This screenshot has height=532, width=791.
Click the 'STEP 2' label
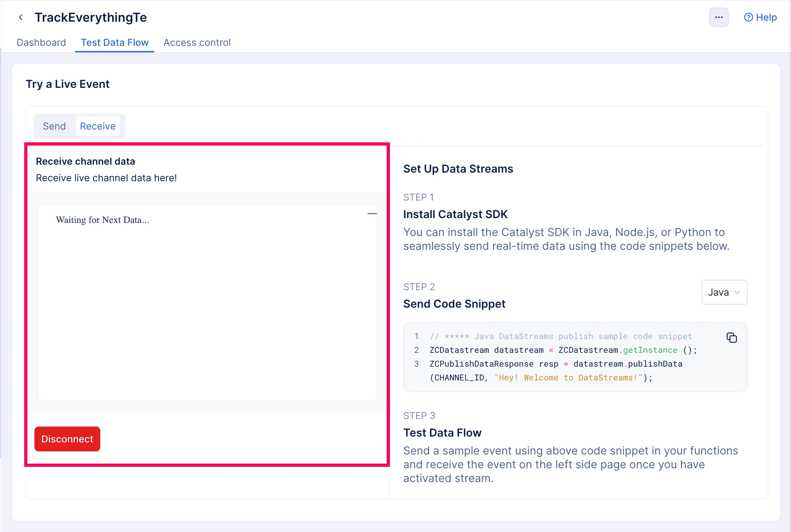(x=419, y=287)
